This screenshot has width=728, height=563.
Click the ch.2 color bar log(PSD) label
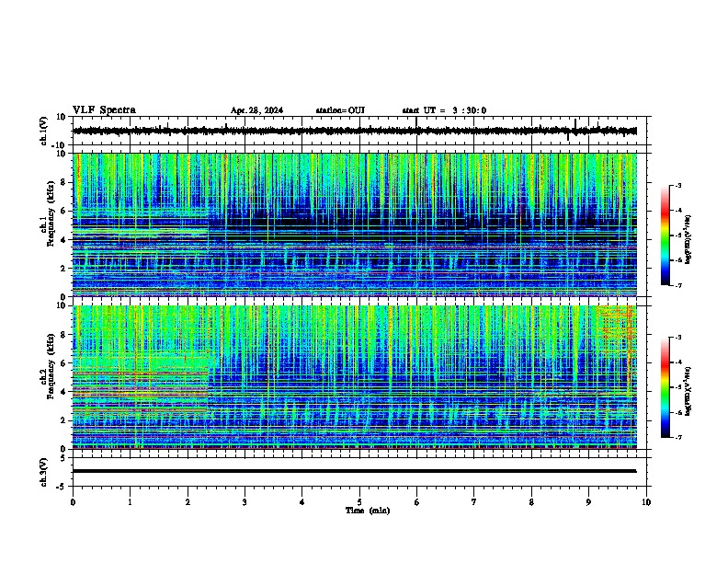click(x=688, y=391)
